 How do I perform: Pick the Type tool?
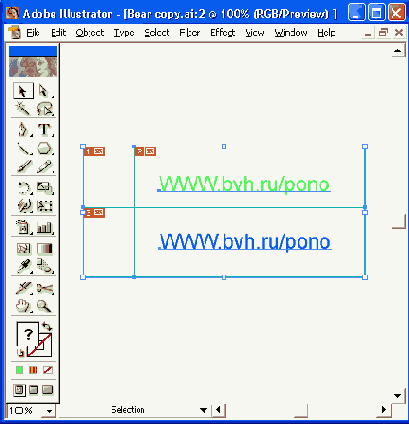point(44,129)
